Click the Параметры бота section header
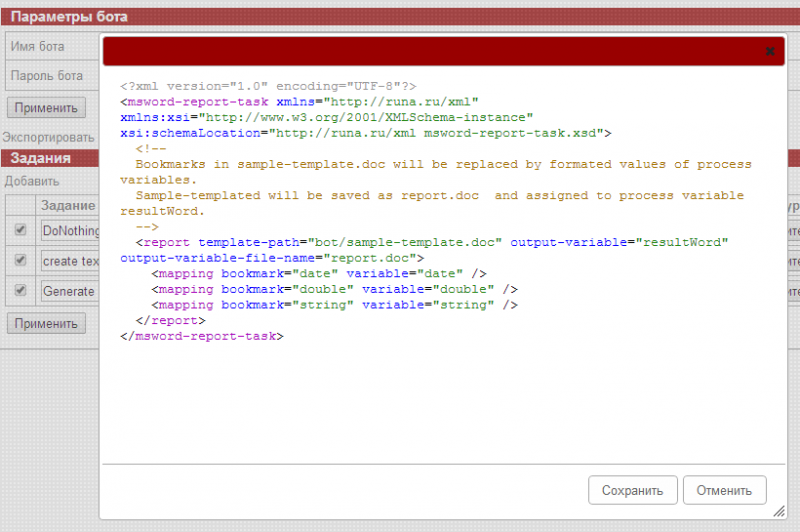Screen dimensions: 800x532 [69, 17]
